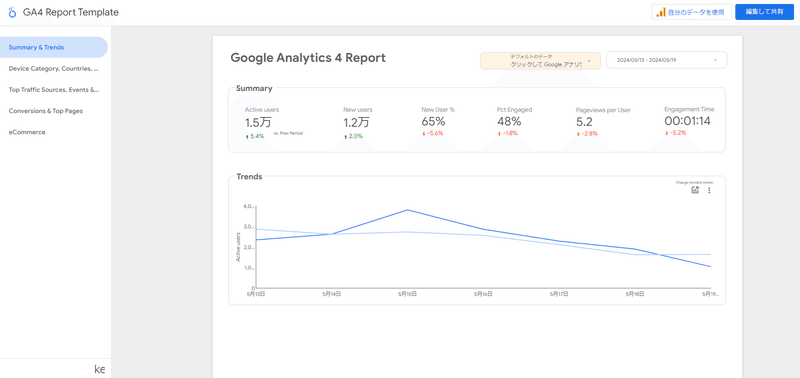
Task: Click the chart metric change icon in Trends
Action: 694,190
